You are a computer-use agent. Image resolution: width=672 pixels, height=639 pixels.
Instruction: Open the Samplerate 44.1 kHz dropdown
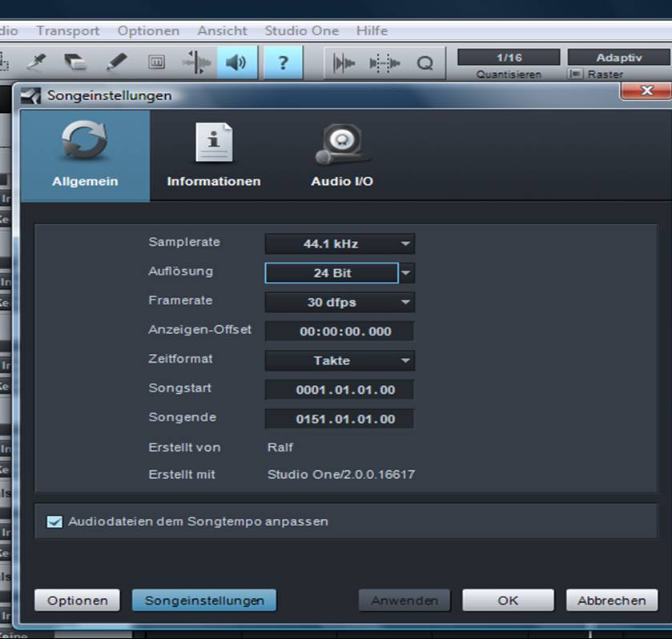pos(340,243)
